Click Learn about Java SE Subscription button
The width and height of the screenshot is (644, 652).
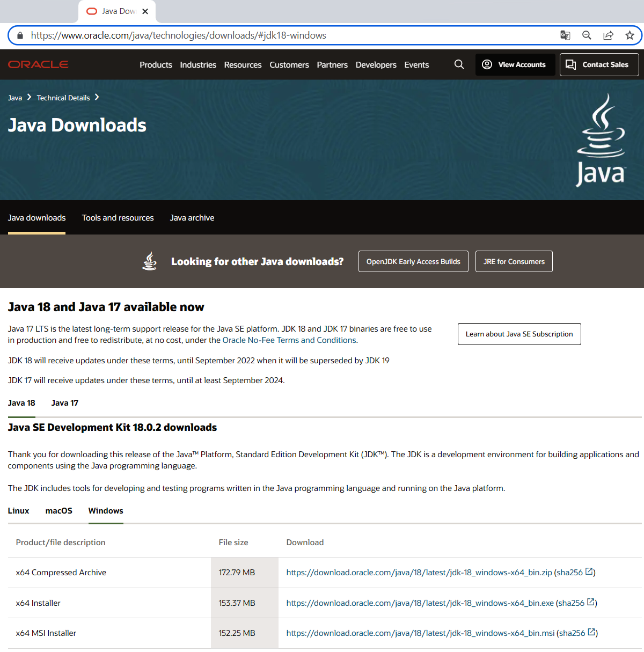(x=519, y=334)
